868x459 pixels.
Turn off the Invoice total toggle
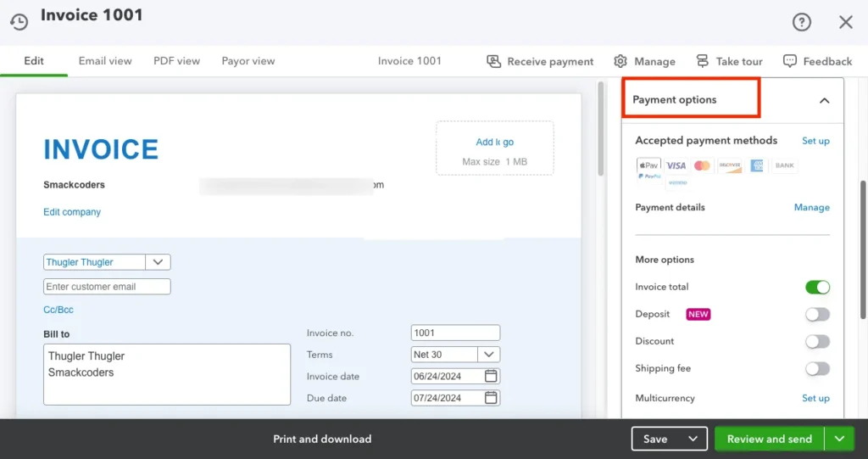pos(817,287)
